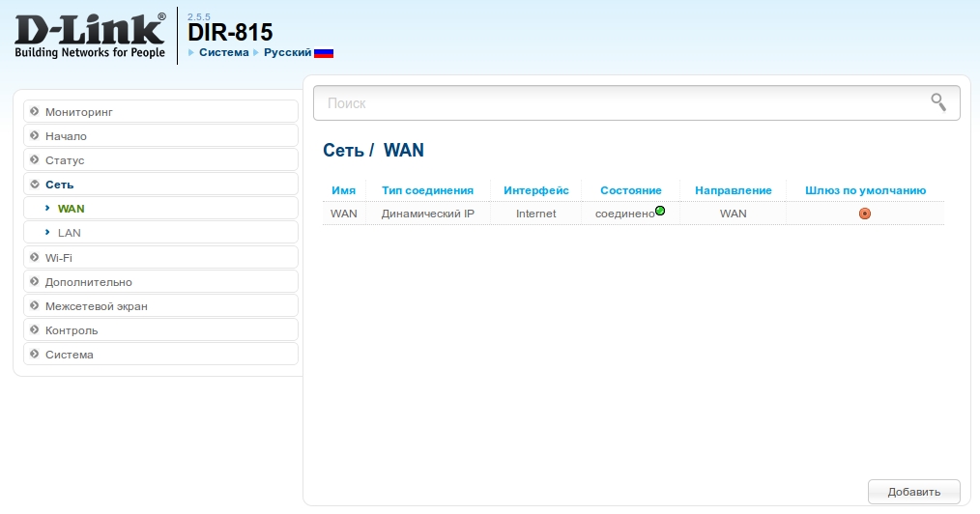Click the magnifier search icon
This screenshot has height=514, width=980.
tap(937, 102)
